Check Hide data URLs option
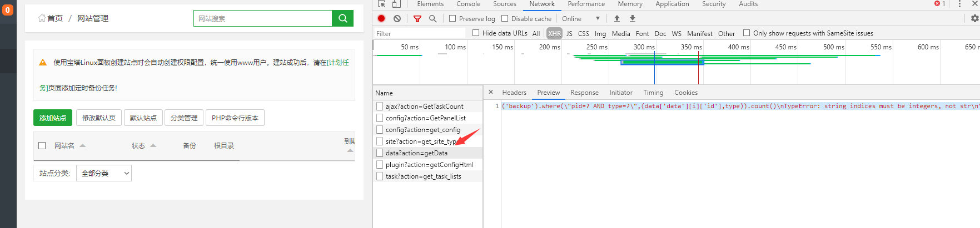980x228 pixels. [x=476, y=33]
